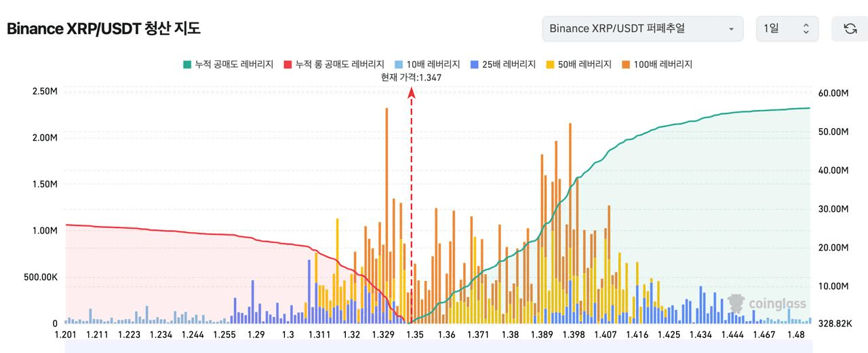Click the green 누적 공매도 legend swatch
Screen dimensions: 868x353
(187, 64)
